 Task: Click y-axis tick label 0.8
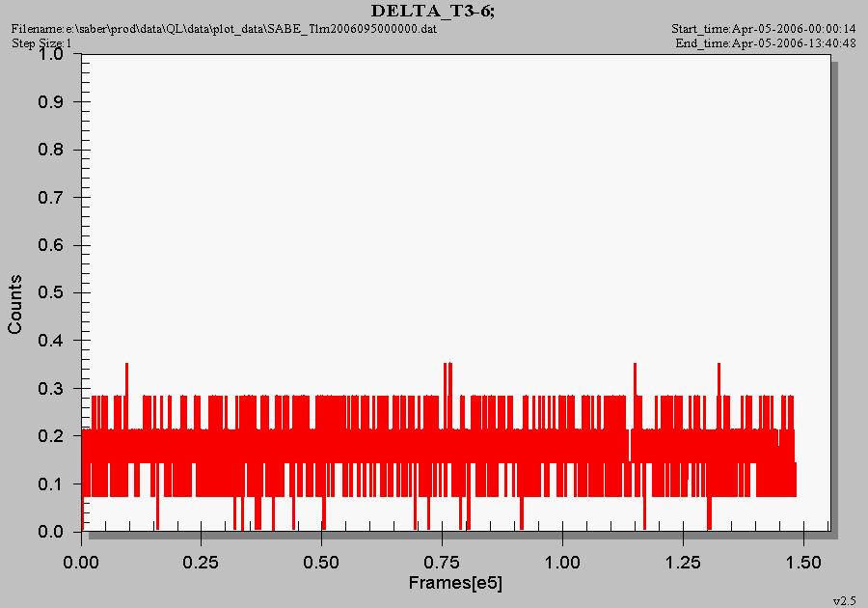coord(50,150)
